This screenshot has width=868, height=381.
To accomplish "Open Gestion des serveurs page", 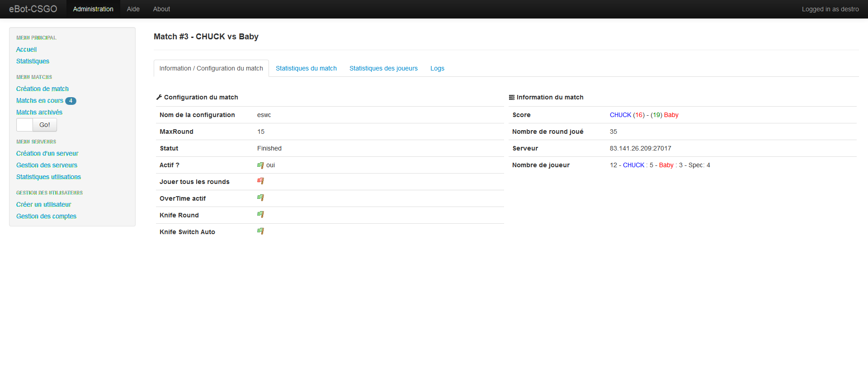I will [47, 165].
